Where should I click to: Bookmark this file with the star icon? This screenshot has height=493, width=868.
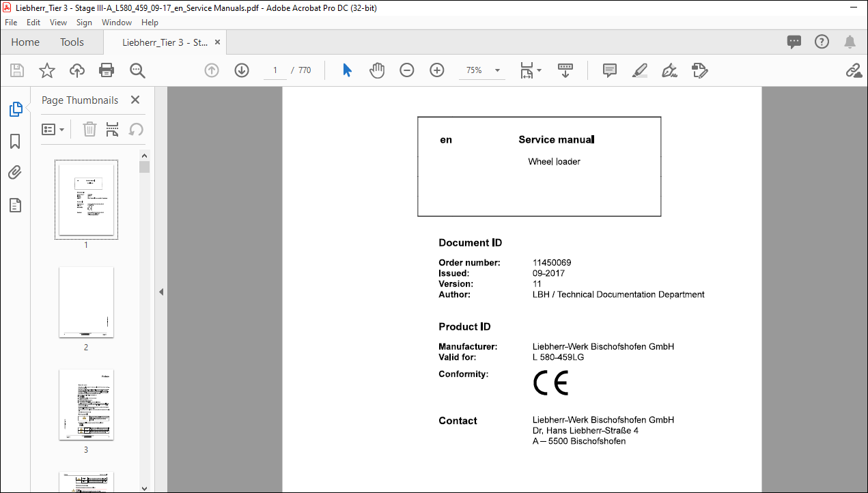point(46,70)
